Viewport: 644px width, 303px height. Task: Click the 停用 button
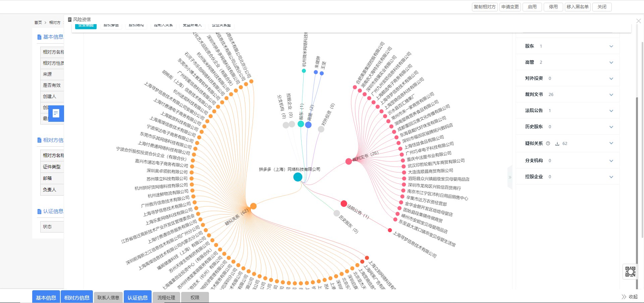coord(553,7)
